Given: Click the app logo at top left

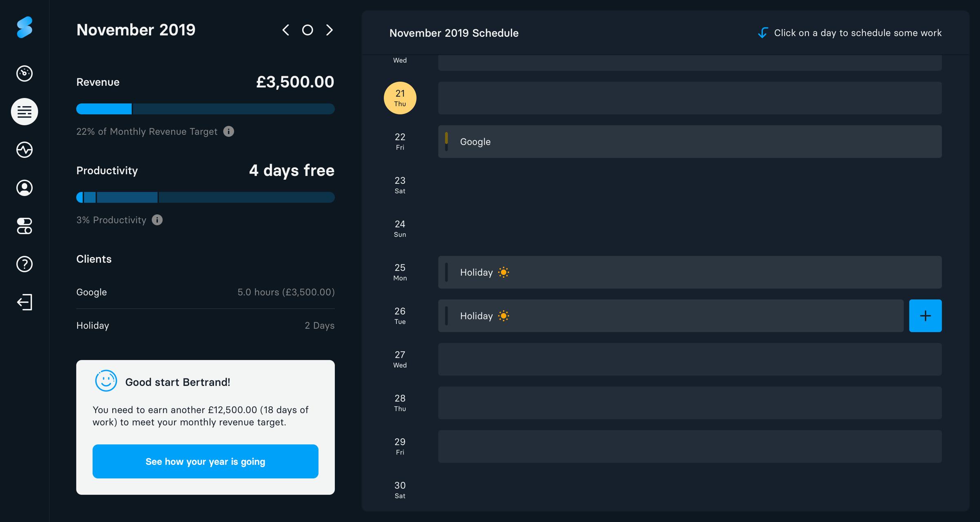Looking at the screenshot, I should click(24, 27).
